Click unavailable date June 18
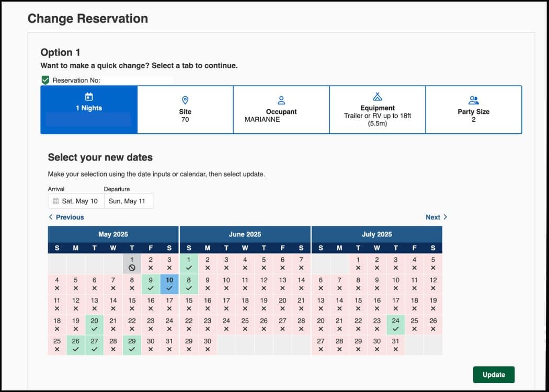Image resolution: width=549 pixels, height=392 pixels. coord(245,305)
